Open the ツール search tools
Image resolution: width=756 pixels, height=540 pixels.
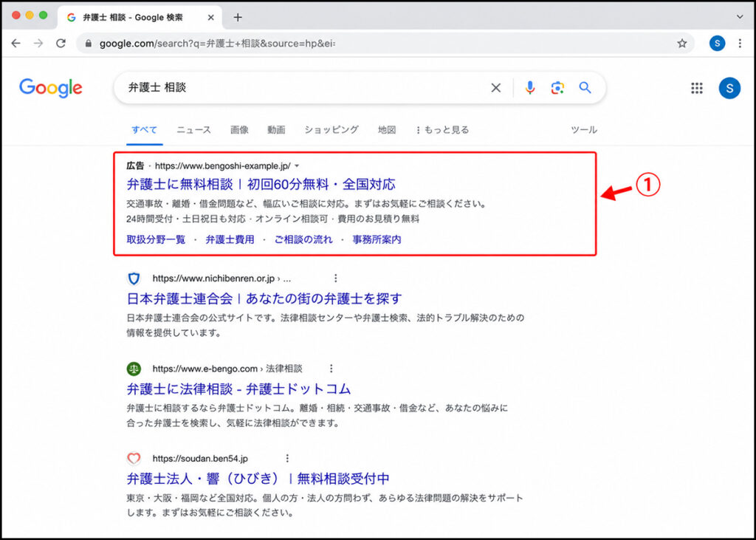(584, 130)
